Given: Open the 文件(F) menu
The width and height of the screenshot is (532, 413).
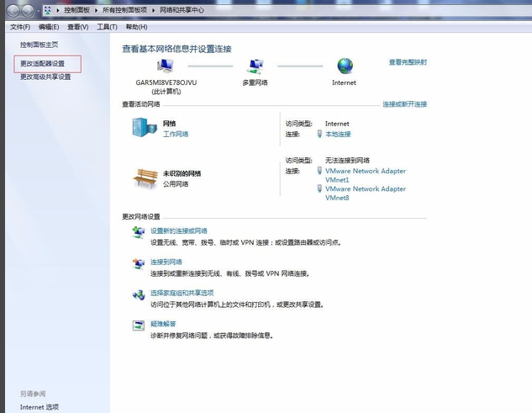Looking at the screenshot, I should coord(20,27).
